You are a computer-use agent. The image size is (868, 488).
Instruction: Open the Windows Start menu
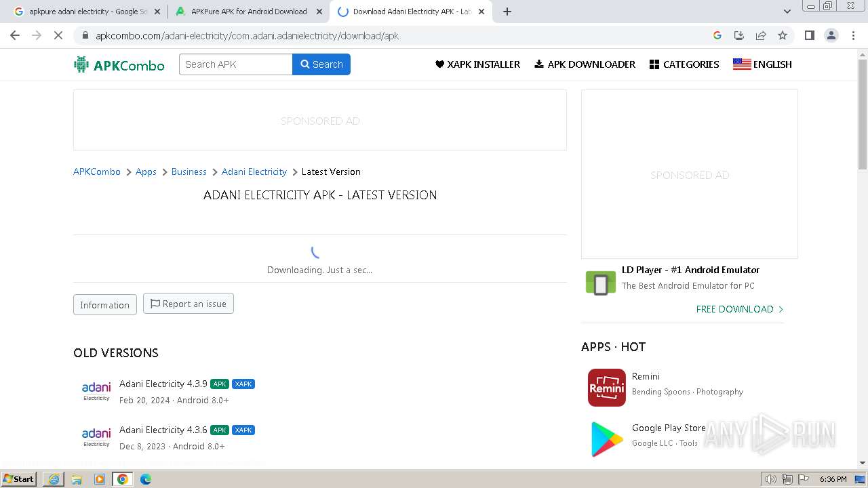19,479
